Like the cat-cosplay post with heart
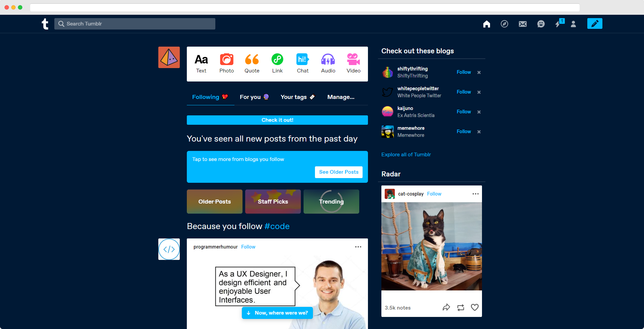This screenshot has height=329, width=644. (x=475, y=308)
